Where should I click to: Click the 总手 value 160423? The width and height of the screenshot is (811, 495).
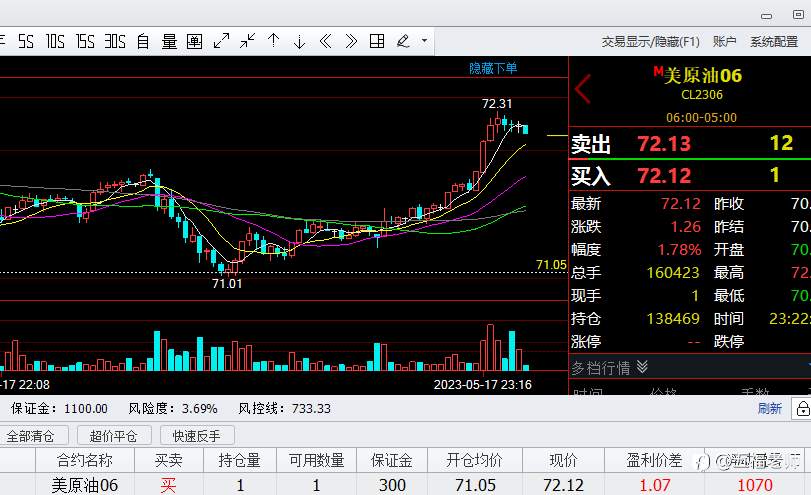(x=673, y=273)
